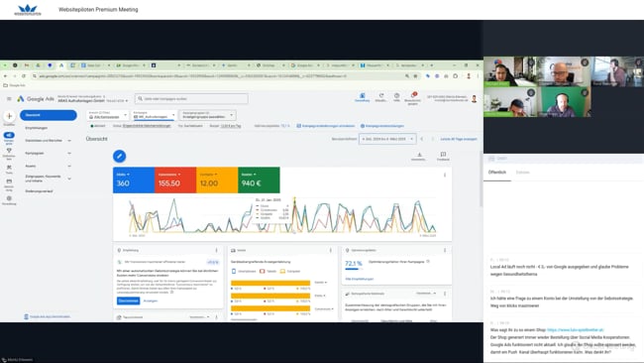Click the 72.1 % optimization score bar
Screen dimensions: 644x363
(x=354, y=269)
